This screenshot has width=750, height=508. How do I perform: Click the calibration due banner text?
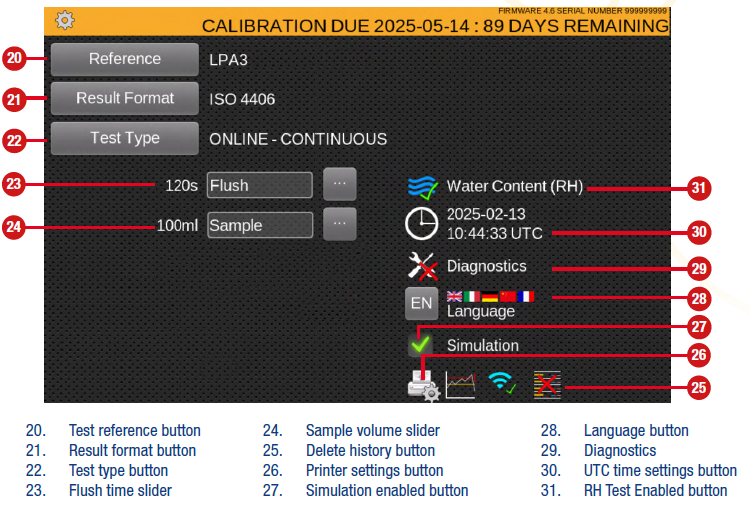(435, 25)
